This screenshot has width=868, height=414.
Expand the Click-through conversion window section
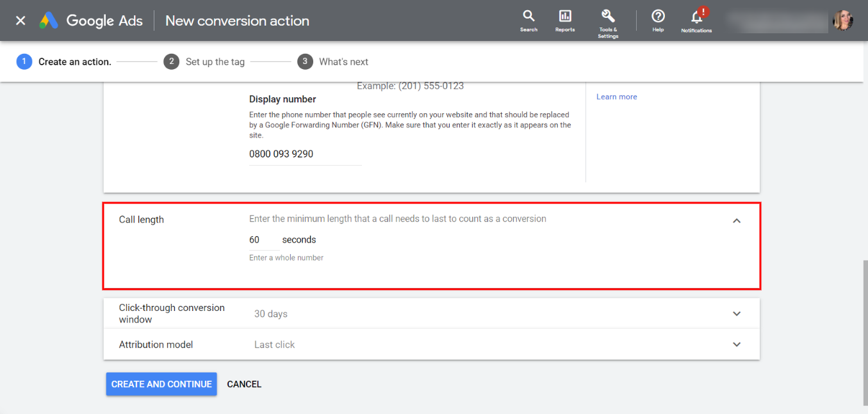[736, 314]
